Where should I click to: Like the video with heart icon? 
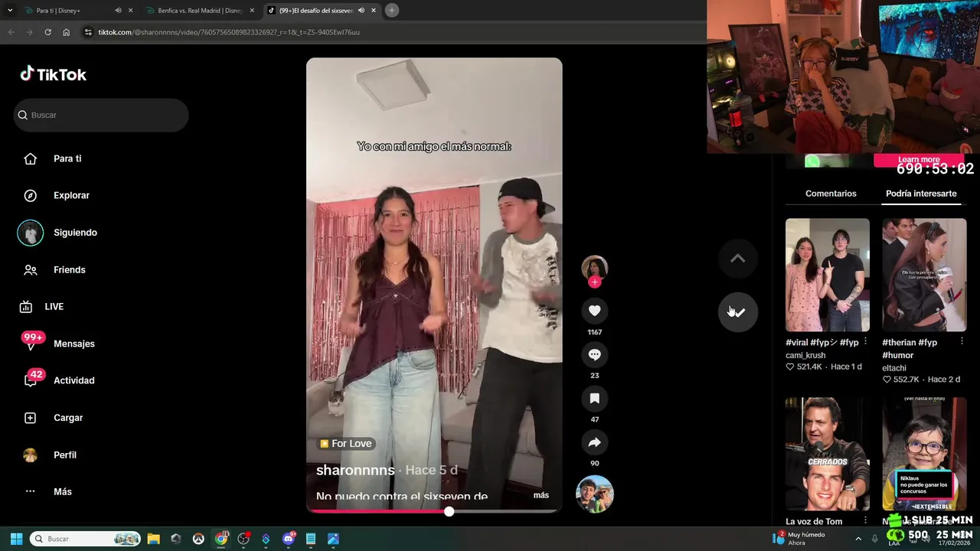pos(594,310)
